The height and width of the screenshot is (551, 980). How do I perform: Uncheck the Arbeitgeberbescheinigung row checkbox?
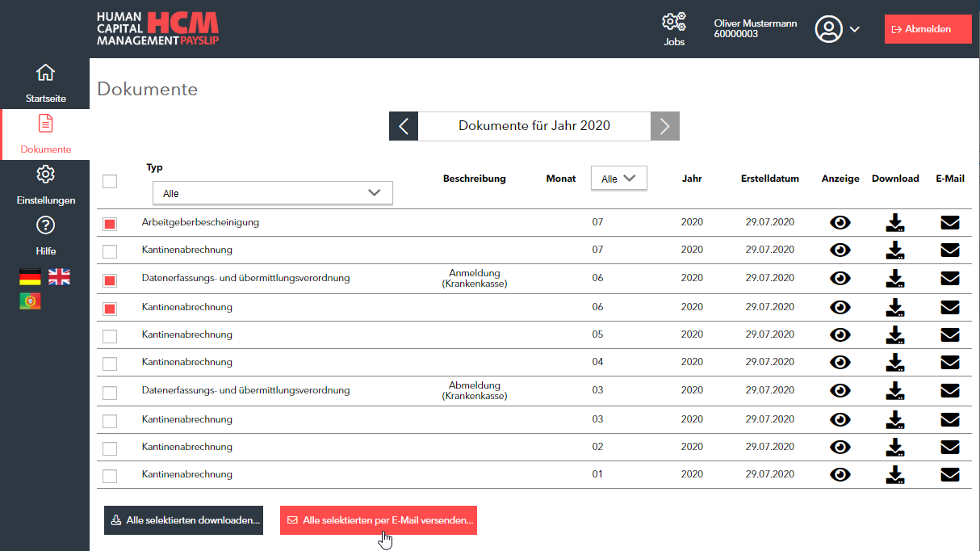110,224
